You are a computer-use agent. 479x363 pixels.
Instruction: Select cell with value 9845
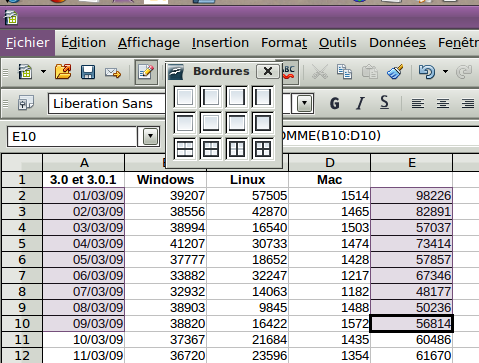[247, 308]
